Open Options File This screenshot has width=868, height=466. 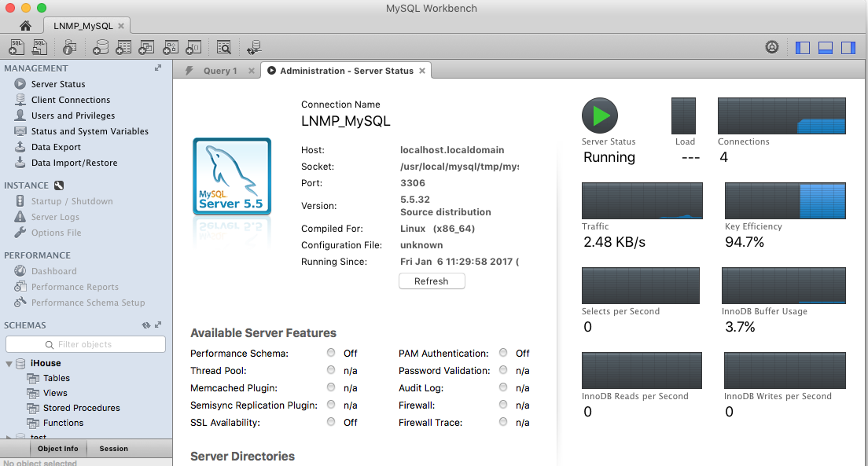pyautogui.click(x=56, y=233)
